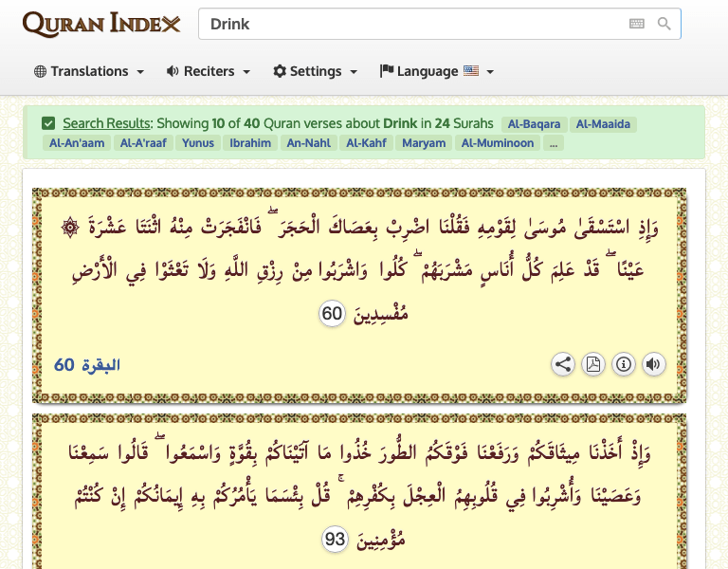
Task: Open the البقرة 60 verse link
Action: [87, 365]
